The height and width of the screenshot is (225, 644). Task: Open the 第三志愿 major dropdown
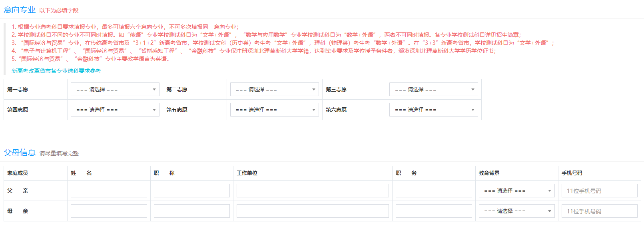tap(434, 89)
